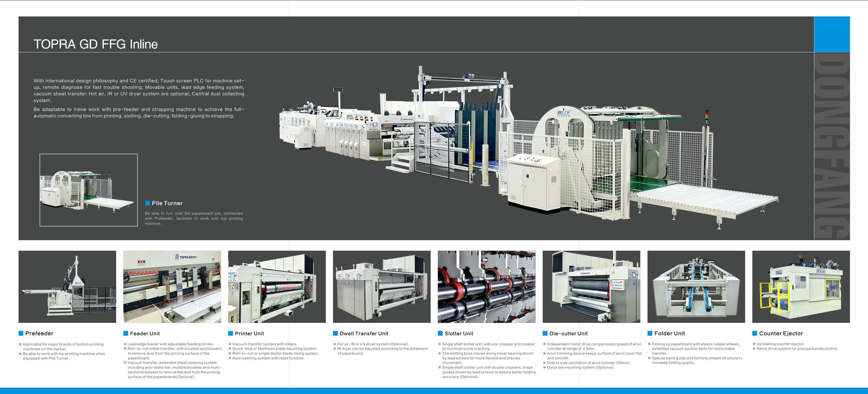This screenshot has height=394, width=868.
Task: Click the paragraph starting 'With international design philosophy'
Action: tap(139, 91)
